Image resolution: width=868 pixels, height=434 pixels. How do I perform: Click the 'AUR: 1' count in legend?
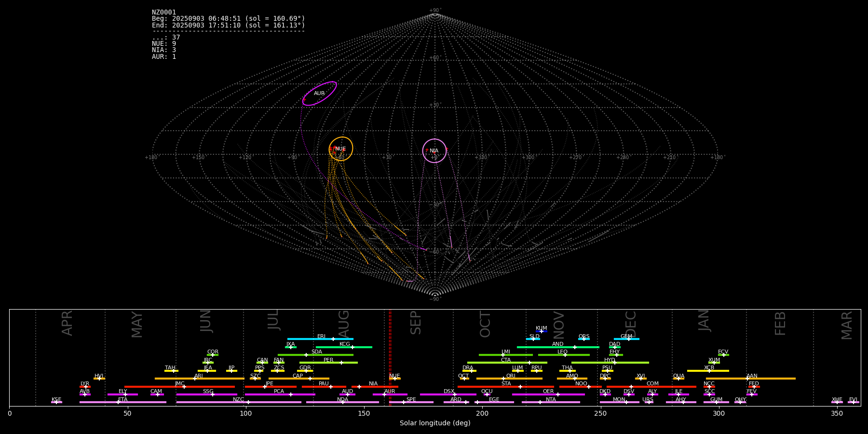click(164, 56)
